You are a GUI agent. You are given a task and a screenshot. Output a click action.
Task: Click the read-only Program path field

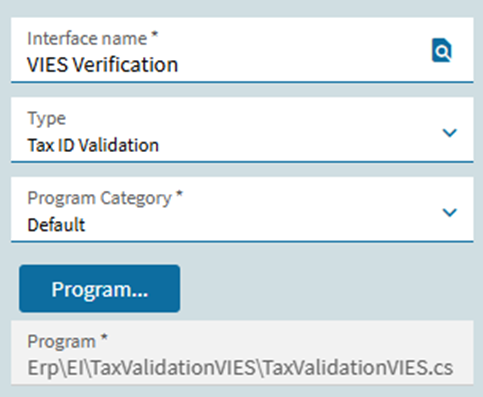click(x=242, y=353)
